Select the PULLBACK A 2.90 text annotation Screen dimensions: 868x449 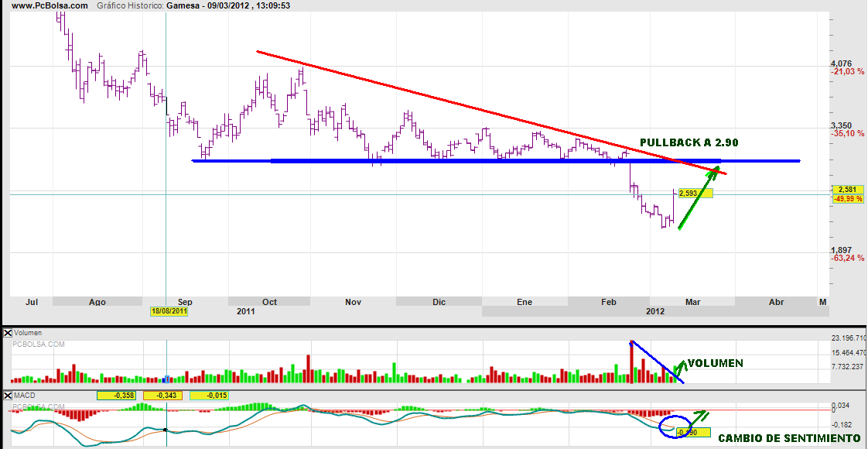(x=689, y=143)
